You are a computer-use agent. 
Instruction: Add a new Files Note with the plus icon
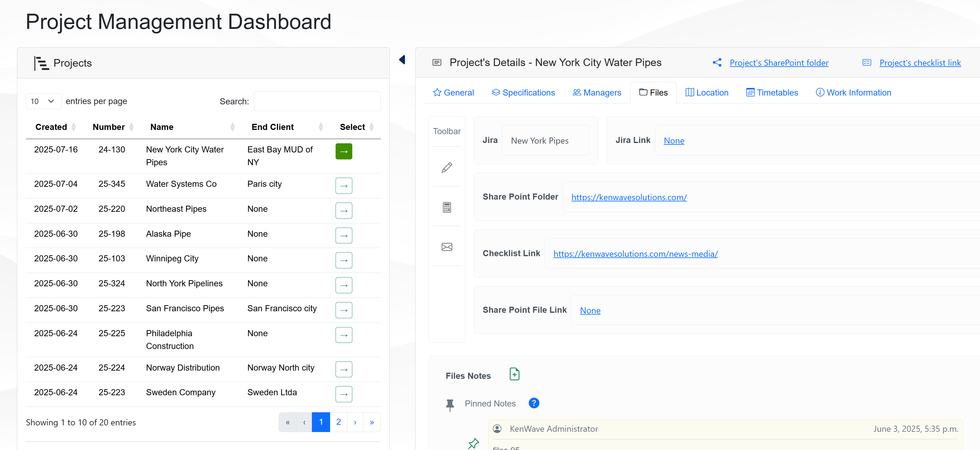pos(514,374)
